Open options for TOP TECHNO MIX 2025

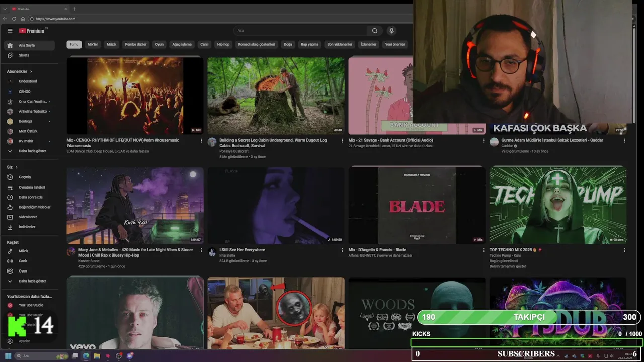coord(624,250)
